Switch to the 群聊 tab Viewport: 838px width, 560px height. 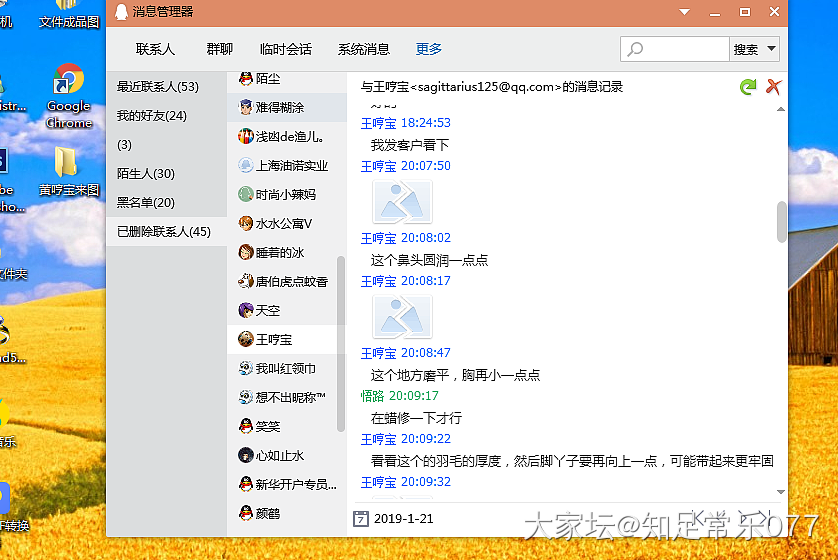pos(219,49)
